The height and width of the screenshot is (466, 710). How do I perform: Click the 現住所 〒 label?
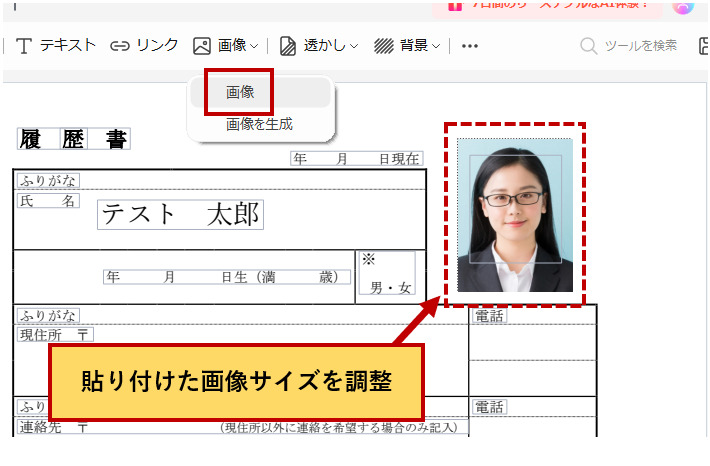55,335
